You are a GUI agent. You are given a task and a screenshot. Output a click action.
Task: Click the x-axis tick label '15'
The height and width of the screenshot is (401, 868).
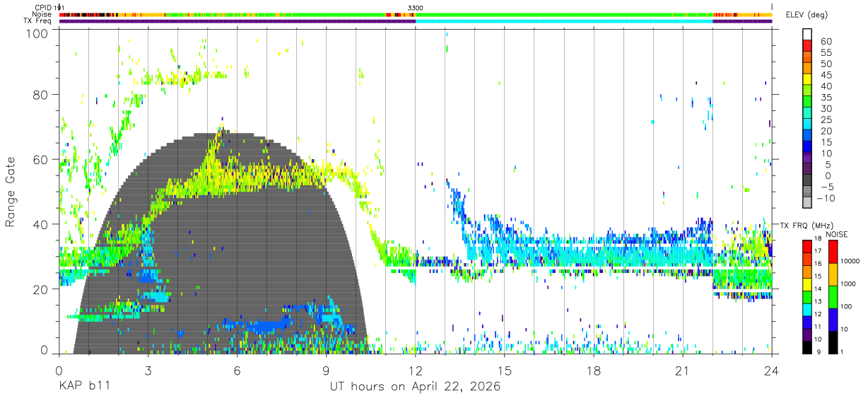(505, 371)
